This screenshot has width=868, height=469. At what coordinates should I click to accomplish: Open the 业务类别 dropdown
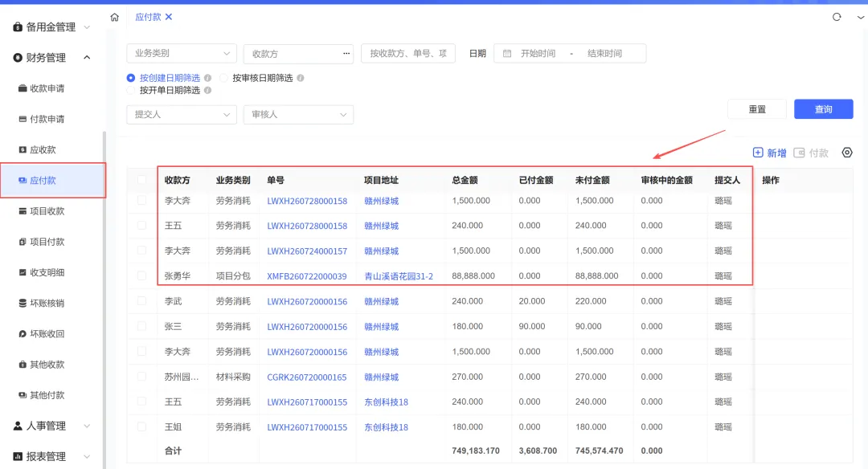point(182,54)
